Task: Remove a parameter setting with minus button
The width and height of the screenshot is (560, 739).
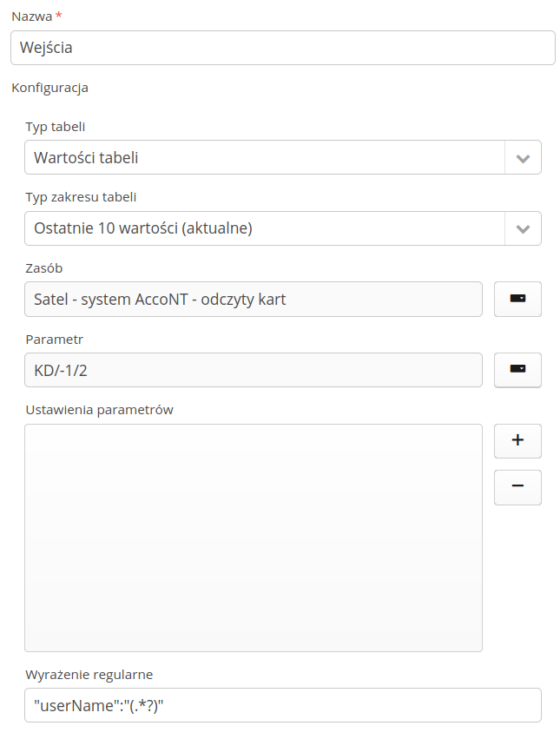Action: point(517,487)
